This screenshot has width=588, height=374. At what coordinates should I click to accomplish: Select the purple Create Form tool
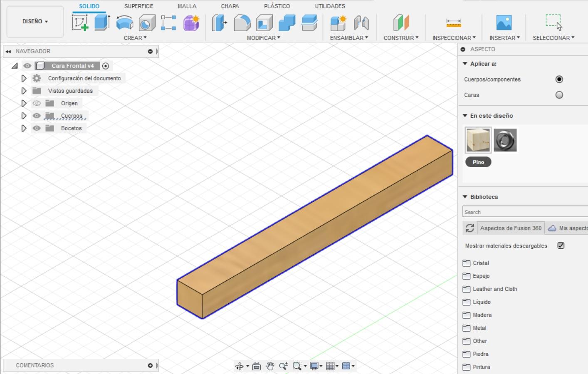191,22
